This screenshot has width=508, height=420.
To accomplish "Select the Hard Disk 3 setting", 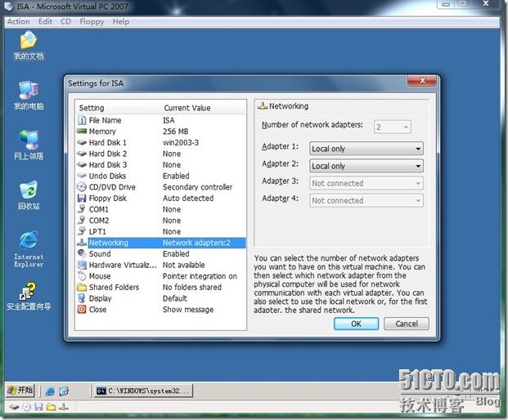I will [x=160, y=165].
